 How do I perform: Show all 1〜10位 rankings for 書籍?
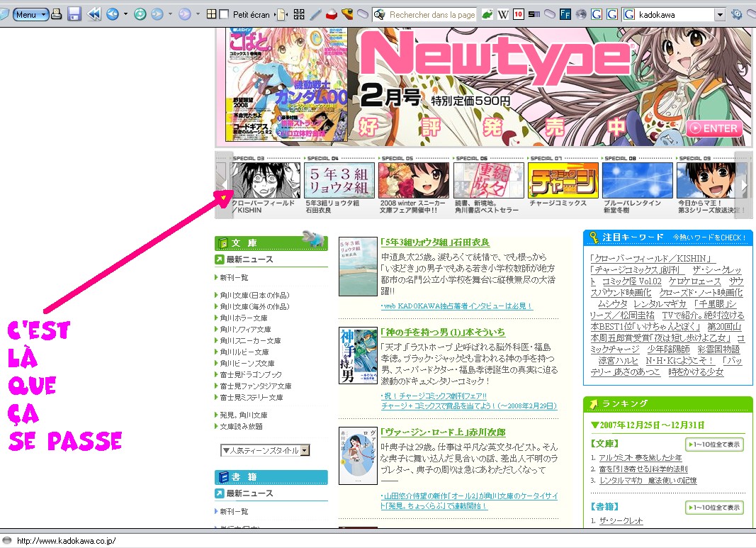tap(714, 508)
